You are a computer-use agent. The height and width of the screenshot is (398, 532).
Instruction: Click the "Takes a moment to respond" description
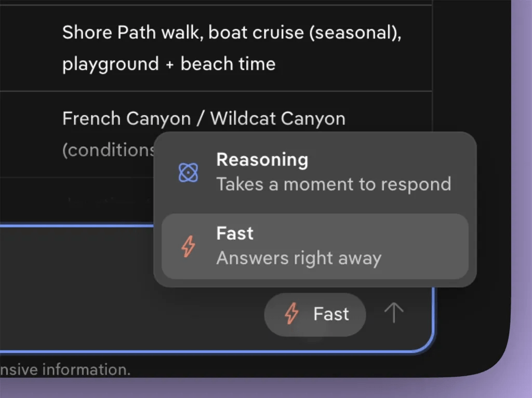pos(333,184)
